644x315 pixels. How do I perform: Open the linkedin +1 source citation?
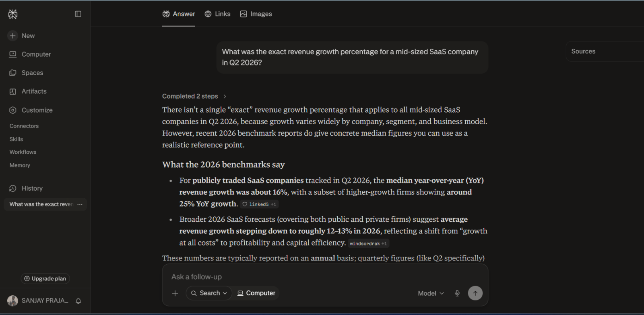point(259,204)
